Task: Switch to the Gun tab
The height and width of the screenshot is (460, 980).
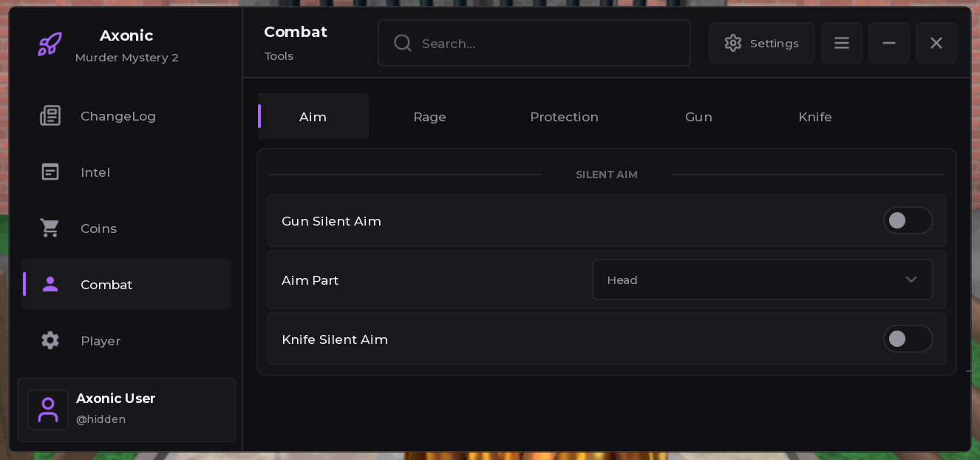Action: click(698, 117)
